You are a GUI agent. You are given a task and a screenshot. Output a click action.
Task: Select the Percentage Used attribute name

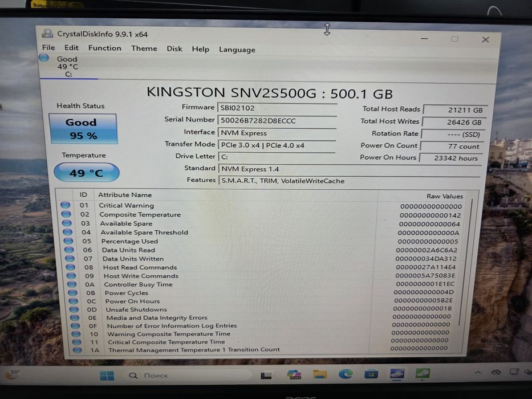pyautogui.click(x=129, y=241)
